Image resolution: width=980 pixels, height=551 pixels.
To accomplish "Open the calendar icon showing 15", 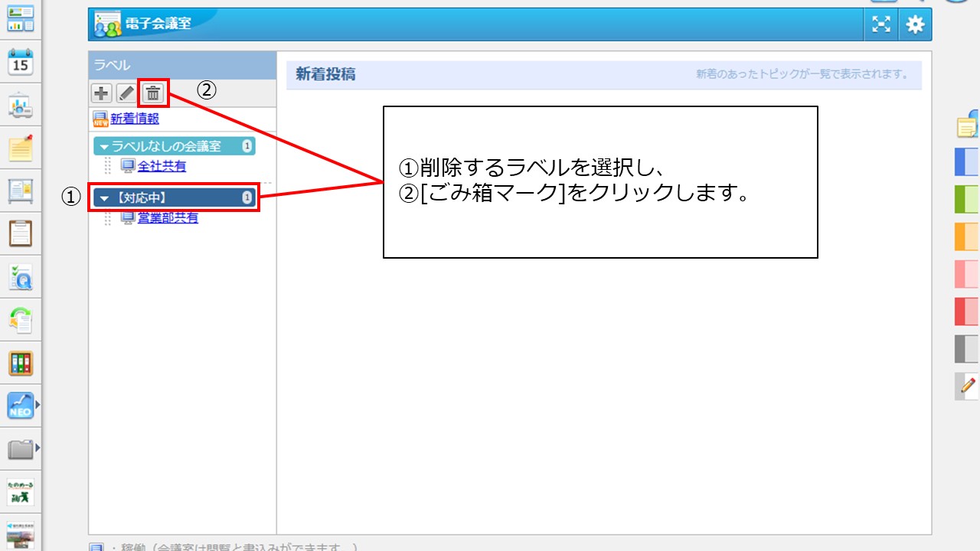I will [x=21, y=63].
